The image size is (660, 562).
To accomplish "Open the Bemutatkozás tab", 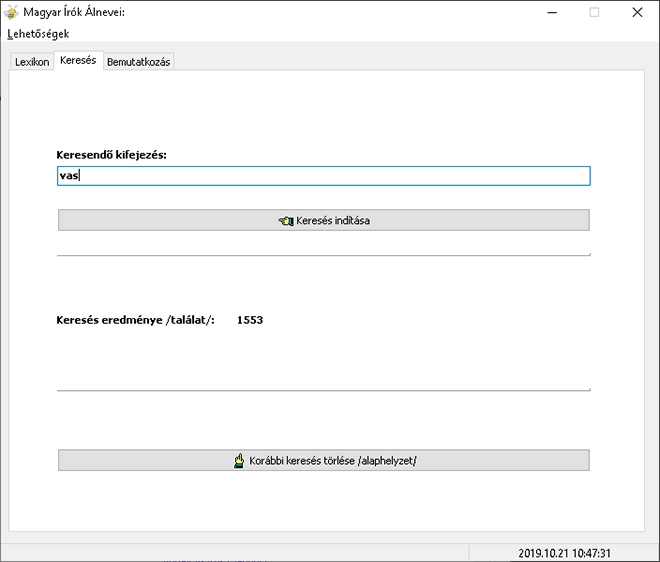I will (x=138, y=62).
